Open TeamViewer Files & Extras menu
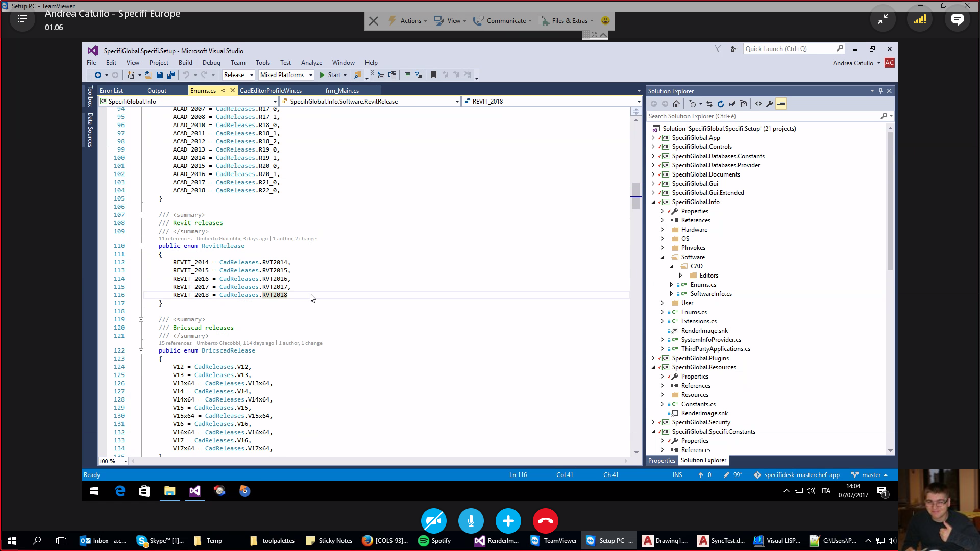The width and height of the screenshot is (980, 551). [x=566, y=21]
